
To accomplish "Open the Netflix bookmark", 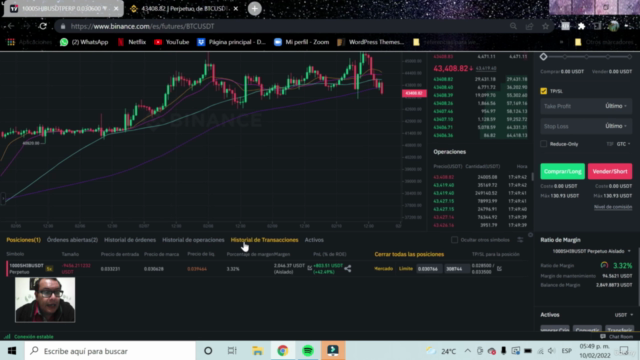I will click(x=132, y=42).
